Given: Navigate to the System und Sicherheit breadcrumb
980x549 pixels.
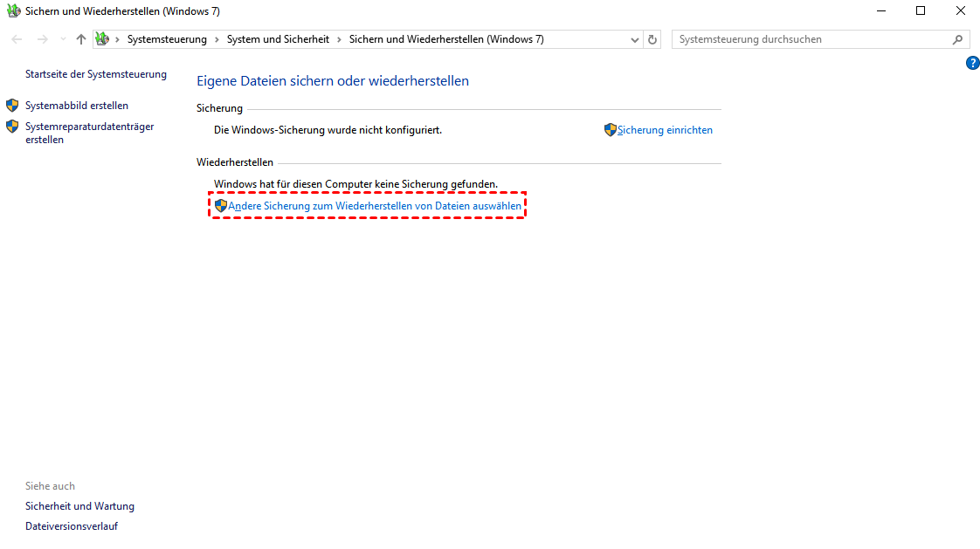Looking at the screenshot, I should (278, 39).
